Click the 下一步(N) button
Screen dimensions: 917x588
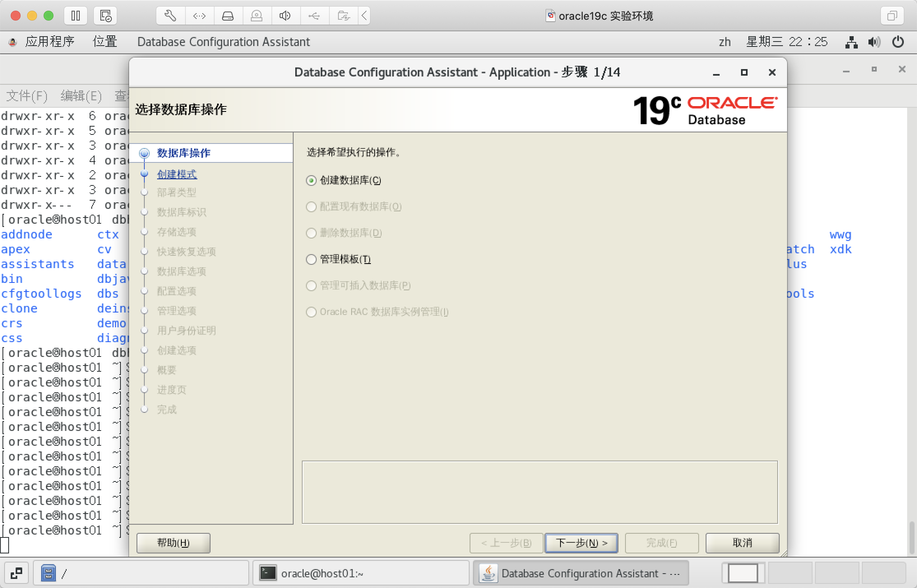click(x=581, y=543)
